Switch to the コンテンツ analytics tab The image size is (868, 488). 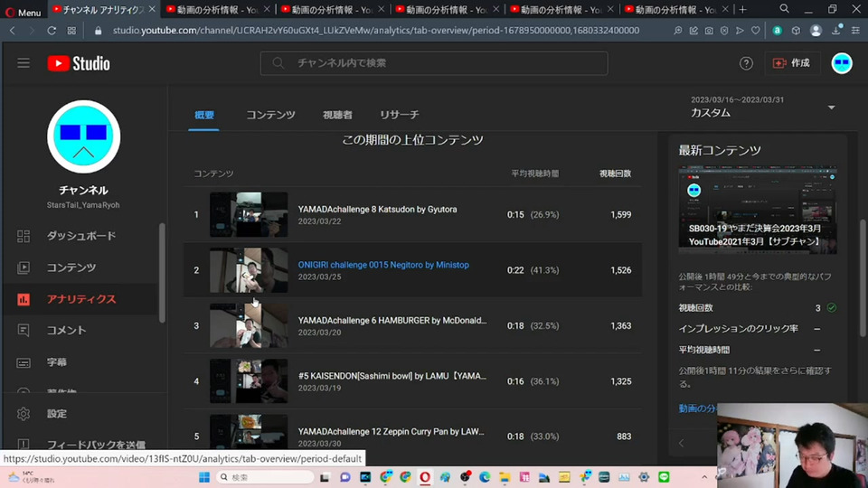tap(270, 115)
